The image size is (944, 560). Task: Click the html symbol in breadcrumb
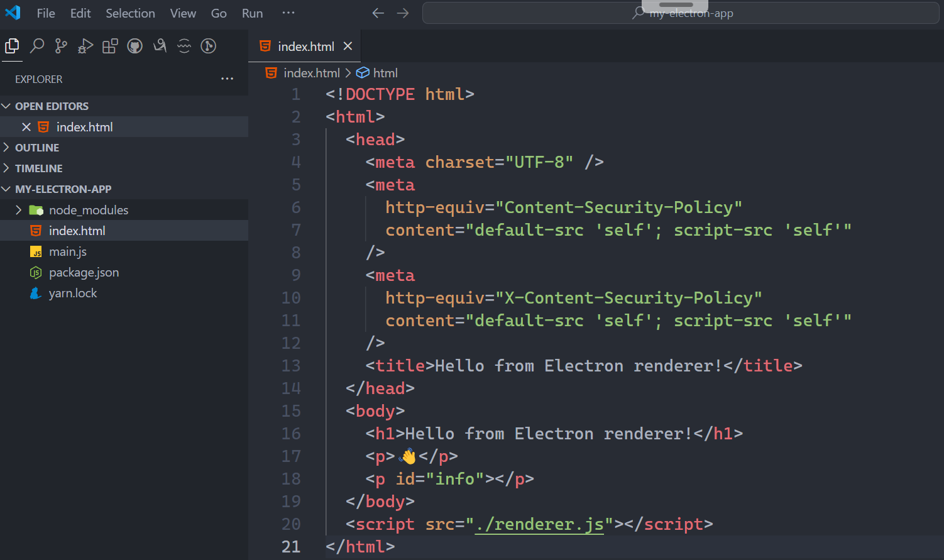tap(363, 73)
